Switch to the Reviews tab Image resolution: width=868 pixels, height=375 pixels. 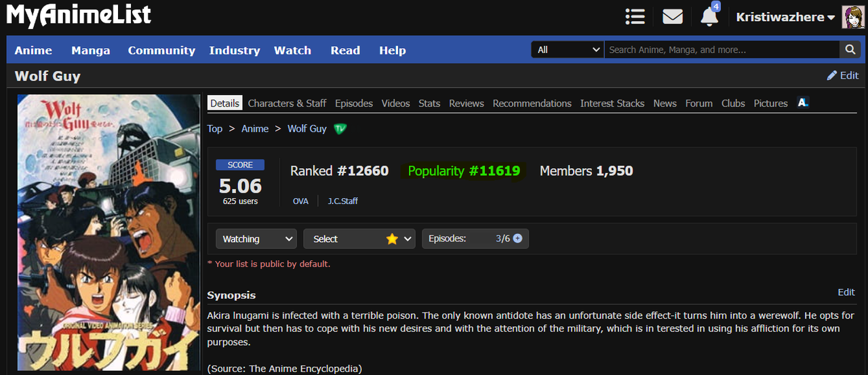click(x=467, y=103)
